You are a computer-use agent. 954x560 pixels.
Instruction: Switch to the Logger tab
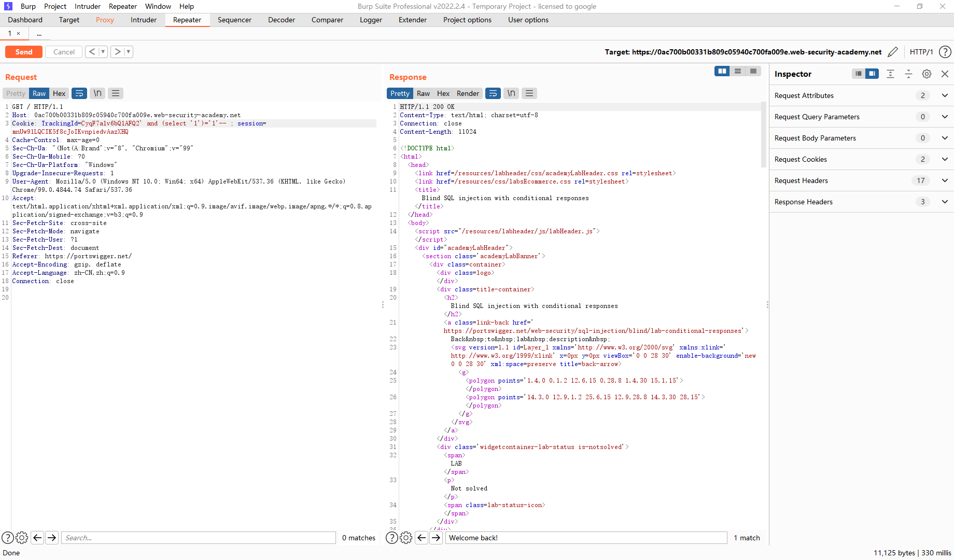click(x=371, y=20)
